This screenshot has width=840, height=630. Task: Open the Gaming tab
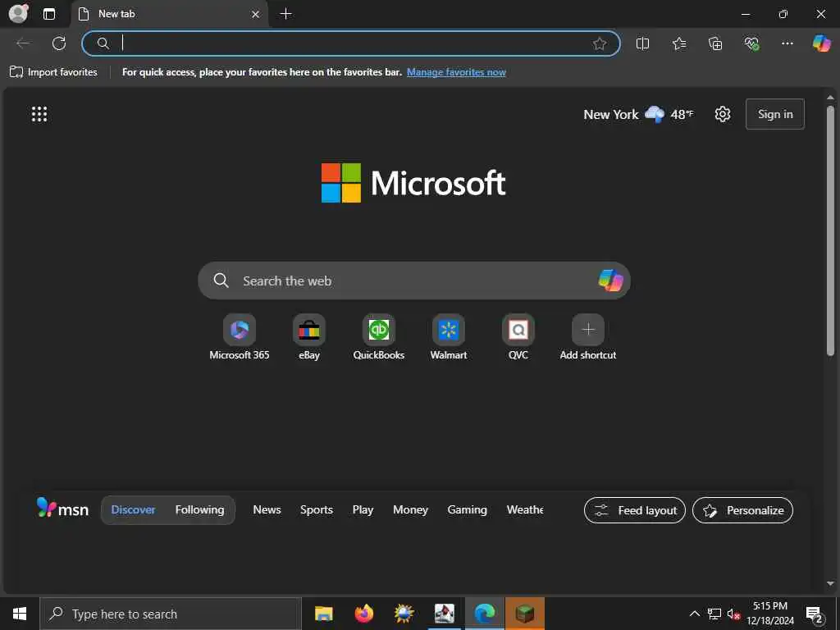[467, 510]
